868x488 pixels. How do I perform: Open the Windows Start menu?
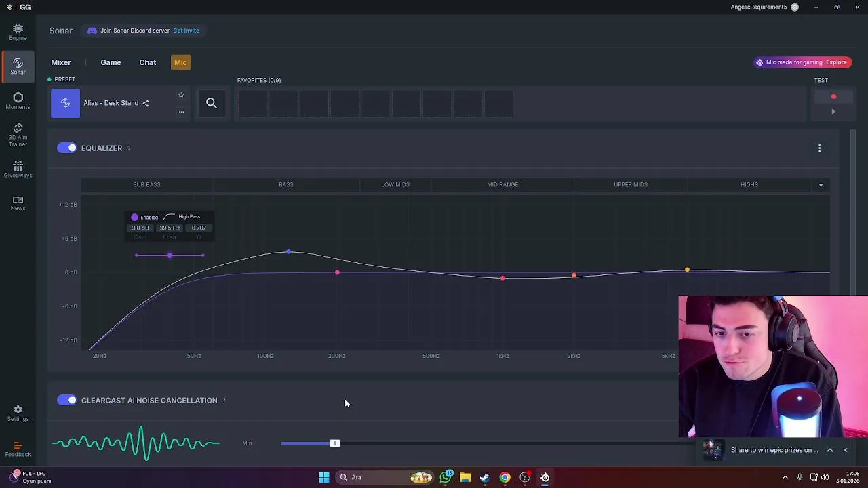tap(324, 477)
